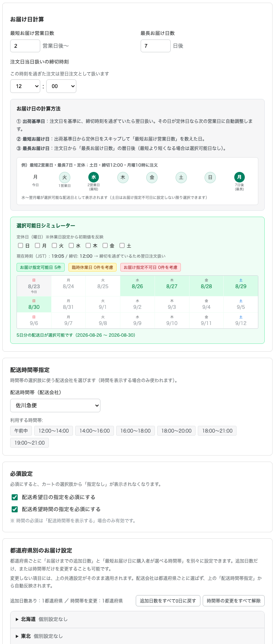
Task: Open the 配送会社 dropdown showing 佐川急便
Action: pyautogui.click(x=55, y=406)
